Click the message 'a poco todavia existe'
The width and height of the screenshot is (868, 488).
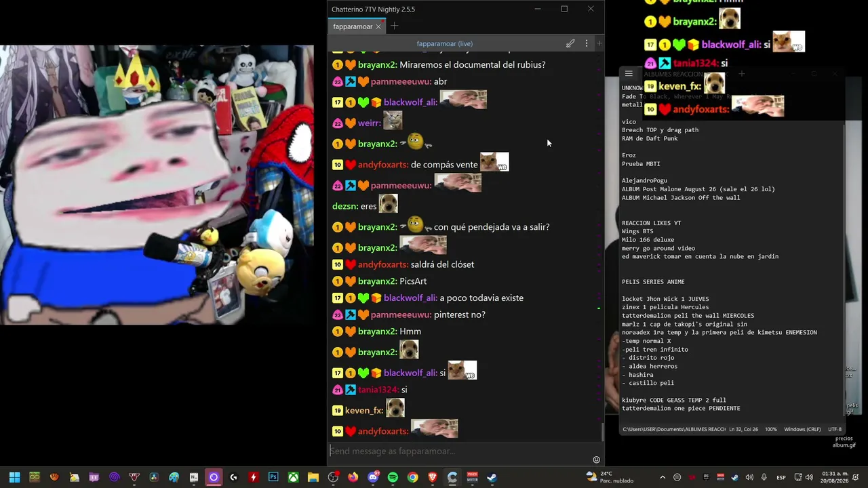(481, 298)
